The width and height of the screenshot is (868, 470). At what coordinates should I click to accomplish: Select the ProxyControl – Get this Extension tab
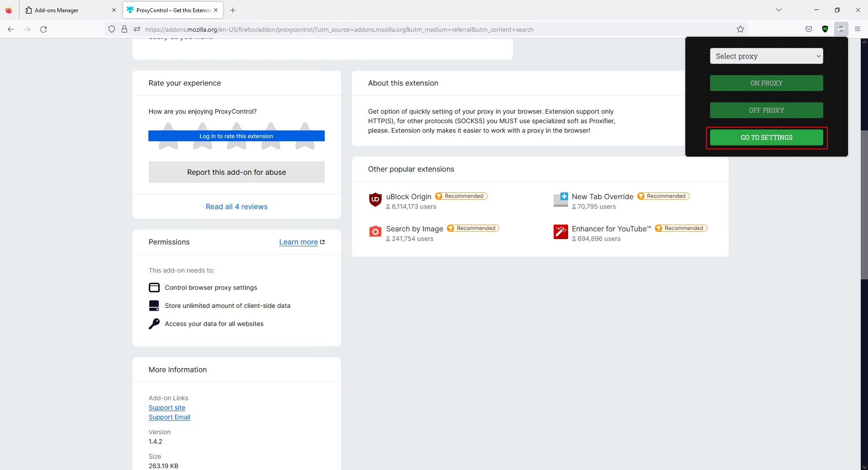pos(172,10)
